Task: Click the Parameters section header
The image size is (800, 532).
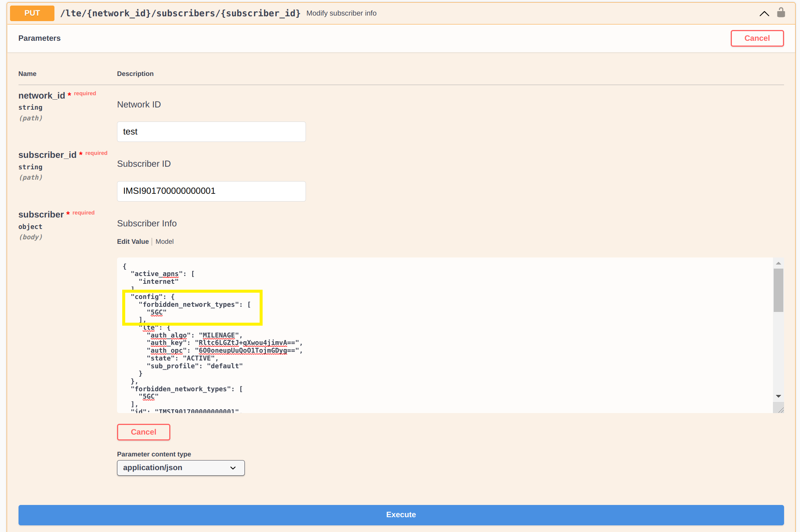Action: click(39, 38)
